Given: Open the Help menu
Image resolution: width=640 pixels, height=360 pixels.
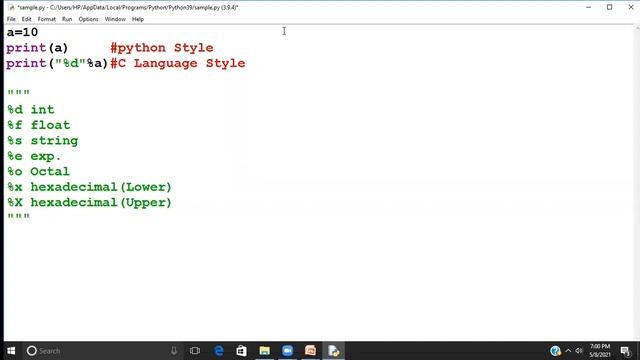Looking at the screenshot, I should pyautogui.click(x=138, y=19).
